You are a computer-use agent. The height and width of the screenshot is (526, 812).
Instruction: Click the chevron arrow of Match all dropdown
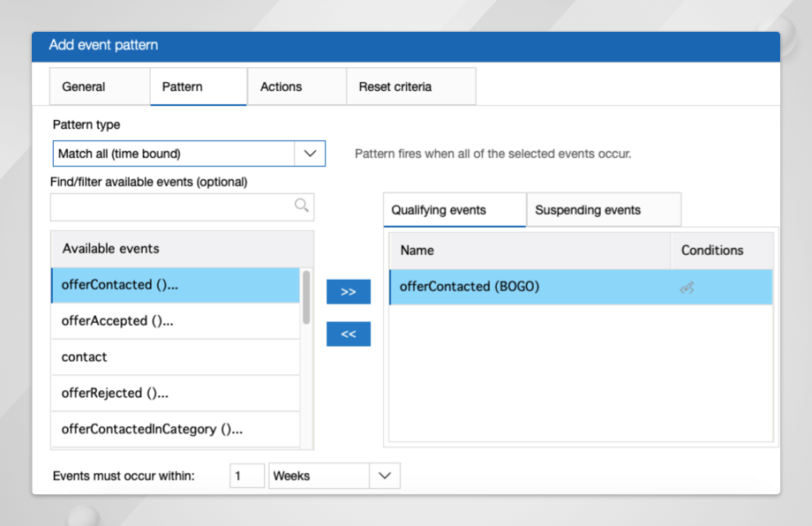(310, 154)
